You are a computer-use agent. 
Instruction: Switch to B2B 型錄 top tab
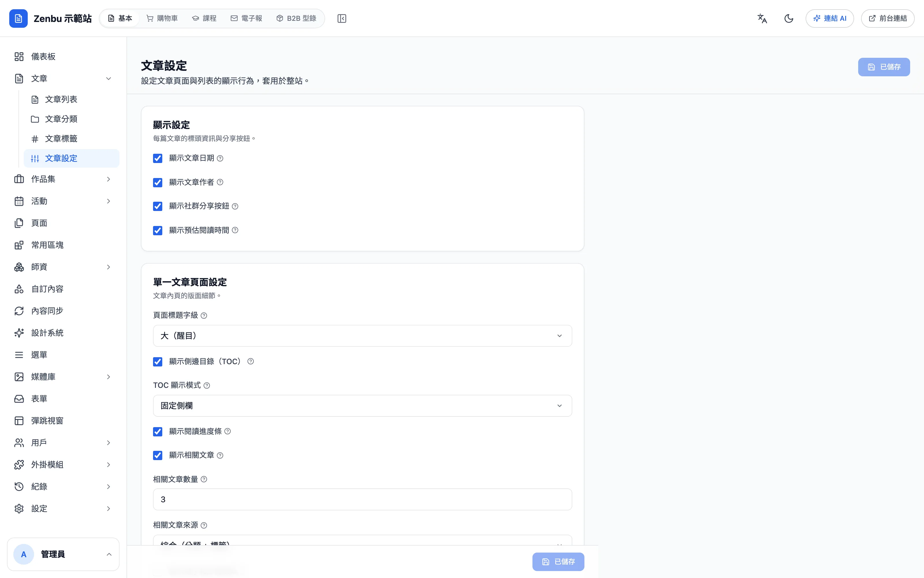[296, 18]
